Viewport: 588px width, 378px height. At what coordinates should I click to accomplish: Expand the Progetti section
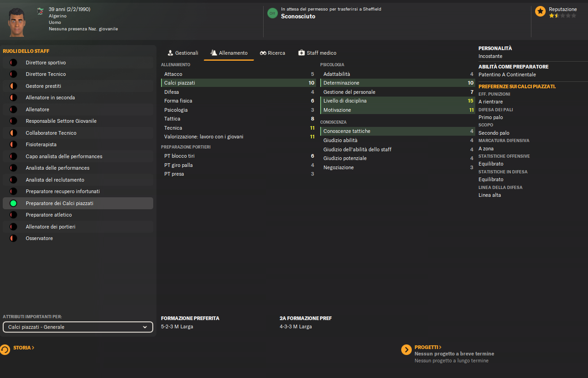(427, 347)
